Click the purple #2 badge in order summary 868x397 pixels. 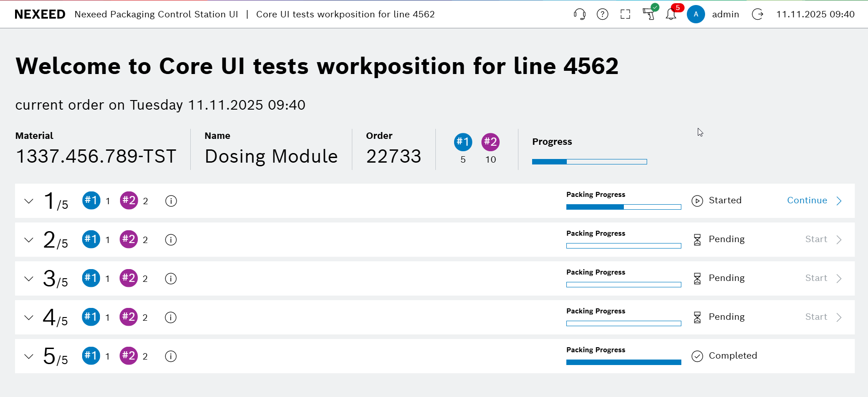tap(490, 142)
